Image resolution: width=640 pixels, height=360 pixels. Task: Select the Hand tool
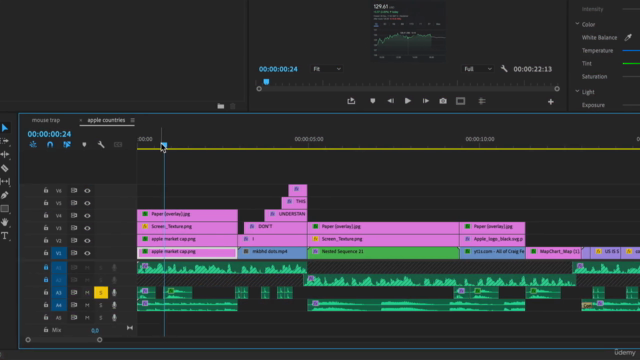(x=5, y=222)
